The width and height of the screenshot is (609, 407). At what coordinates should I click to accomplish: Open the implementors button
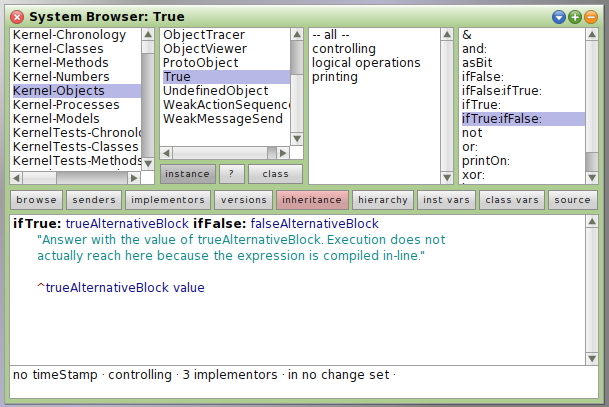click(x=167, y=200)
